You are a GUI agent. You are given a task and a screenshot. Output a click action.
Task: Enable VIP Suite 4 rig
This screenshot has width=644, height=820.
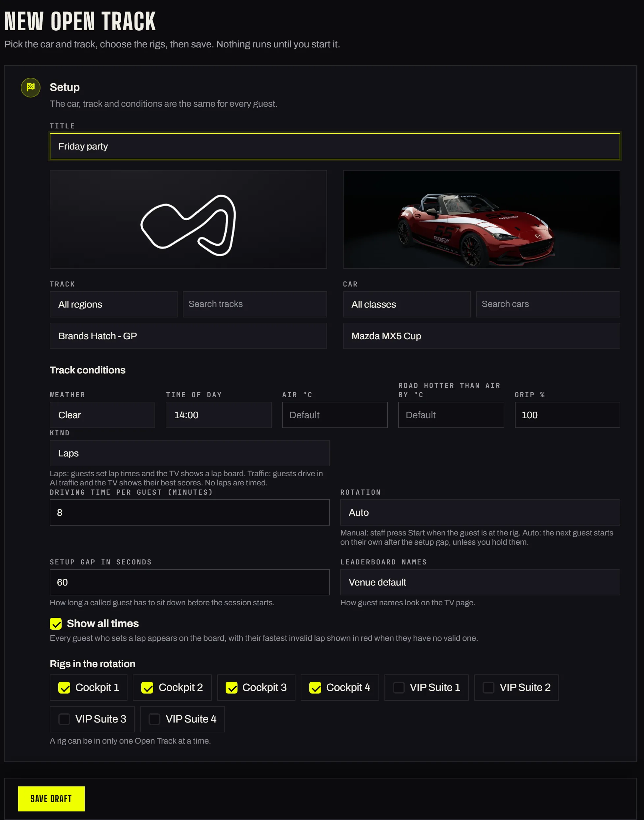(154, 719)
